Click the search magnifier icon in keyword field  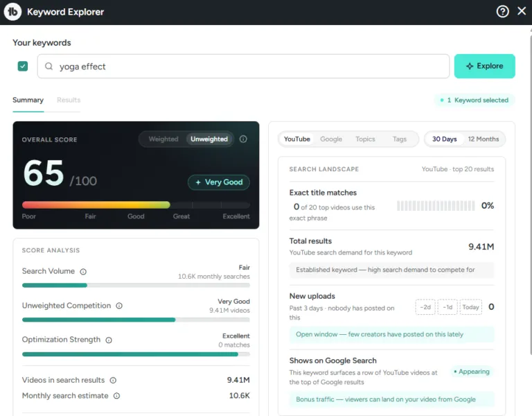point(49,67)
